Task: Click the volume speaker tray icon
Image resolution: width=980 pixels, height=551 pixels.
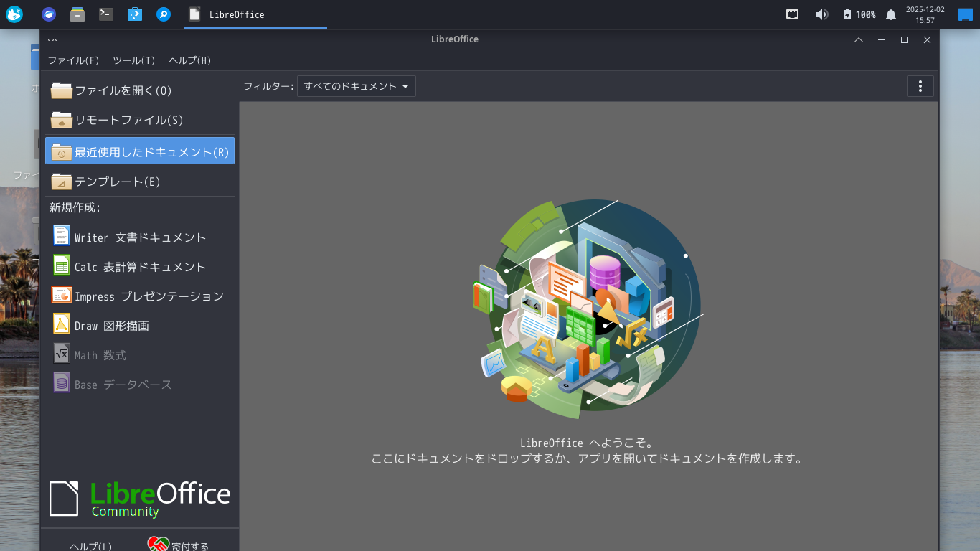Action: (821, 14)
